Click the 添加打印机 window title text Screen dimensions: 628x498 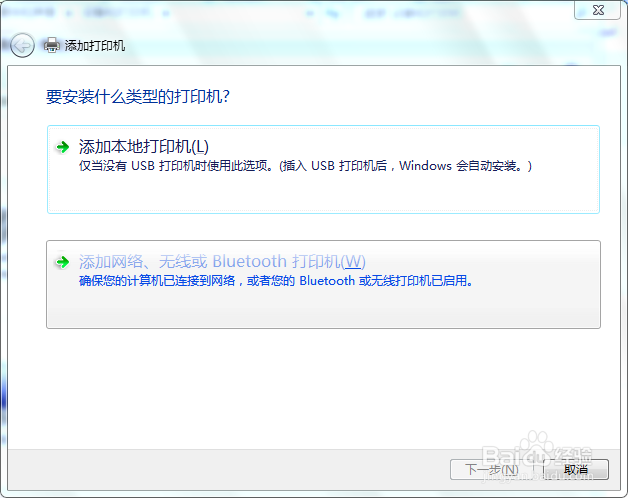point(95,46)
